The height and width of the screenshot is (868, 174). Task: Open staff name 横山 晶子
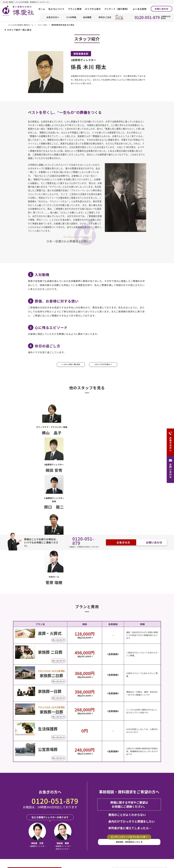click(x=52, y=433)
